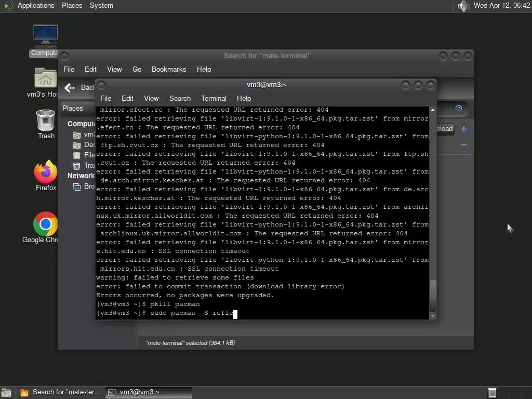The height and width of the screenshot is (399, 532).
Task: Open vm3's Home folder icon
Action: [x=45, y=82]
